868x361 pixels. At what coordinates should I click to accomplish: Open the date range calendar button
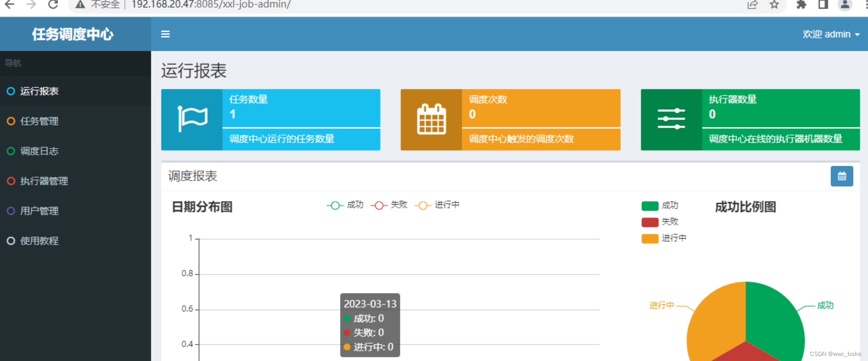tap(842, 176)
